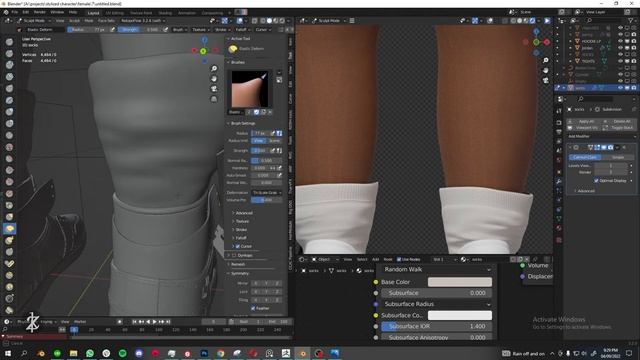The width and height of the screenshot is (640, 360).
Task: Click the perspective/orthographic grid icon in the sculpt viewport
Action: pyautogui.click(x=214, y=99)
